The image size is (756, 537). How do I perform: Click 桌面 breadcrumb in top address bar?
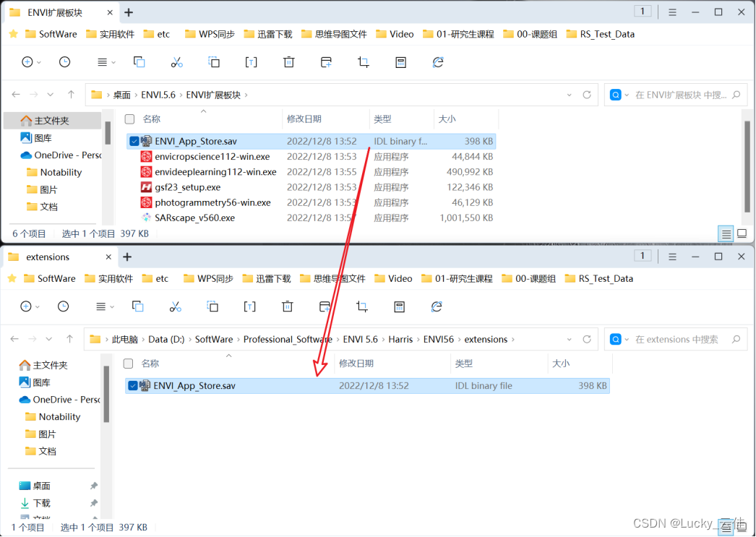[122, 95]
